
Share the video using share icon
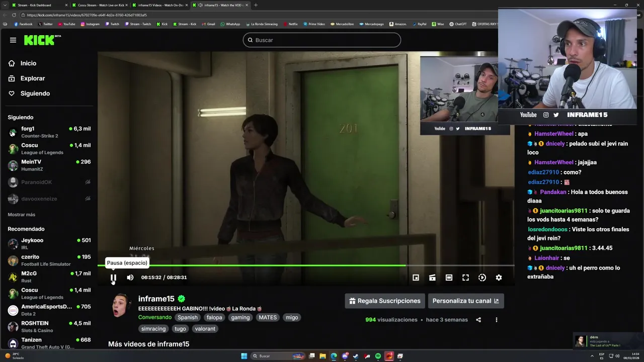click(x=478, y=320)
